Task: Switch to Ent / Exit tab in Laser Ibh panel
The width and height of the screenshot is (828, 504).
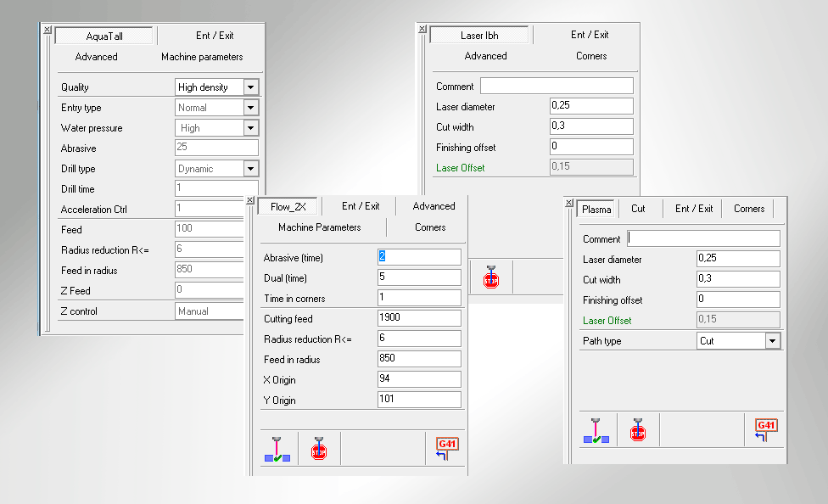Action: [590, 34]
